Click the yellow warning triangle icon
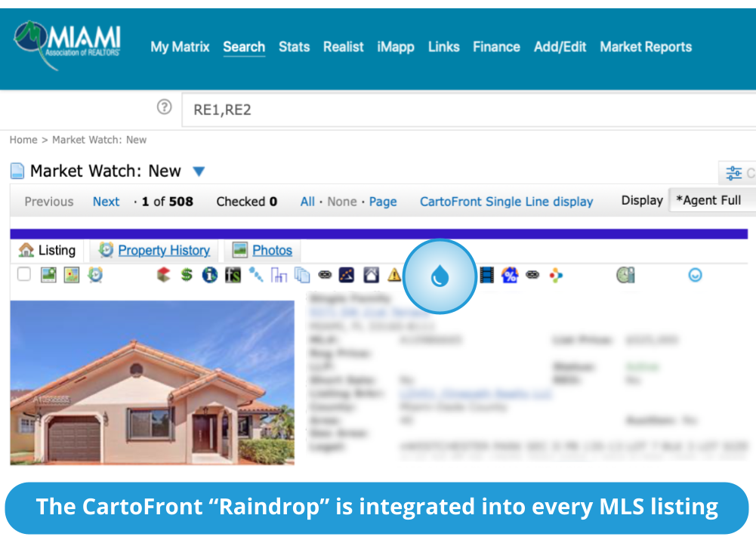This screenshot has height=543, width=756. (394, 275)
